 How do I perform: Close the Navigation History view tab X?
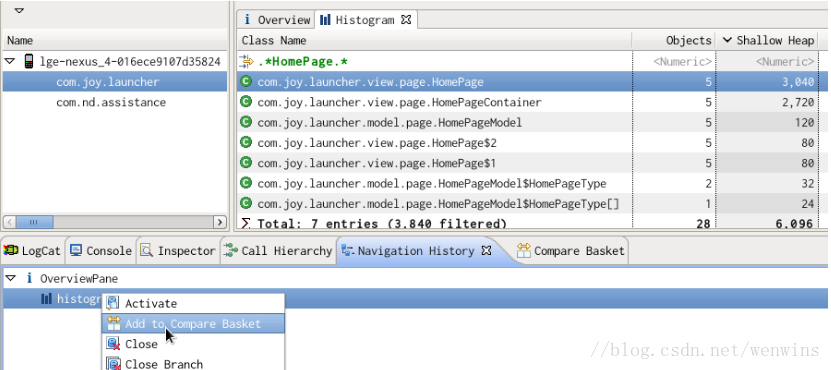pyautogui.click(x=486, y=251)
